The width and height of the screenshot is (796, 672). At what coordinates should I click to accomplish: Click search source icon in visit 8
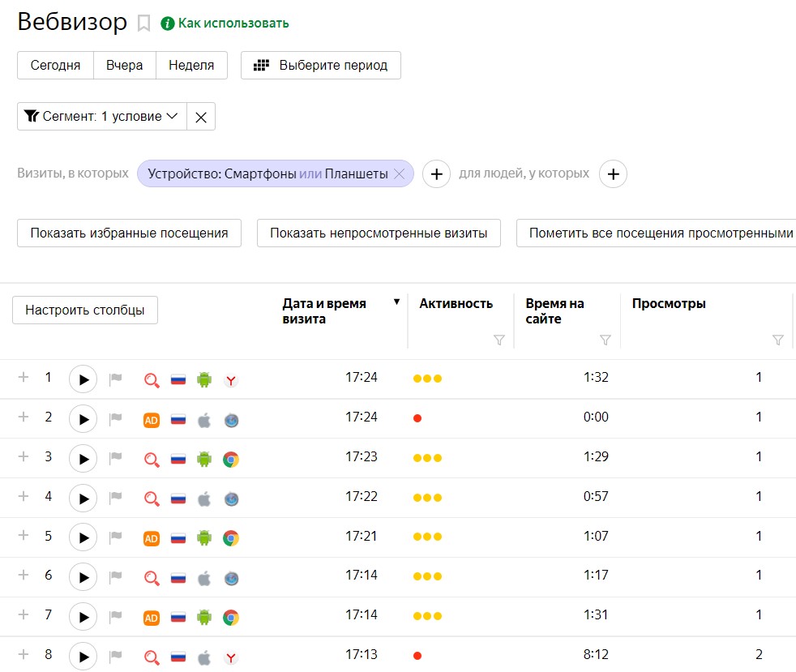(x=152, y=657)
